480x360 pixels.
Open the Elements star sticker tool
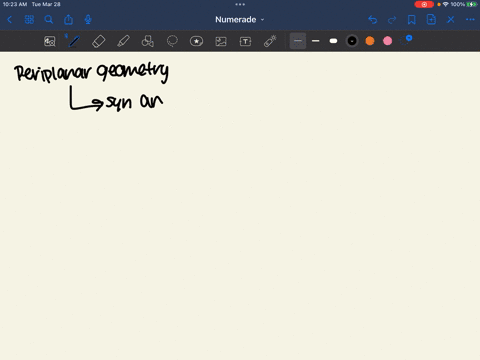(196, 41)
